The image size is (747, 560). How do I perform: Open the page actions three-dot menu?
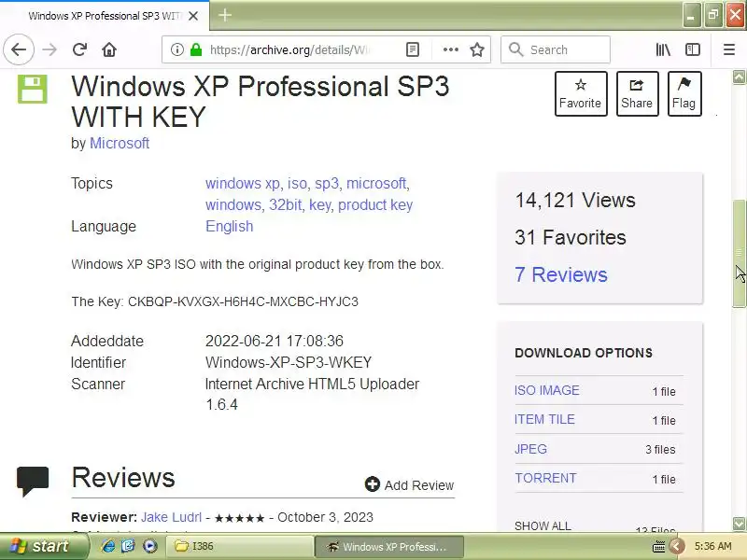click(x=451, y=49)
